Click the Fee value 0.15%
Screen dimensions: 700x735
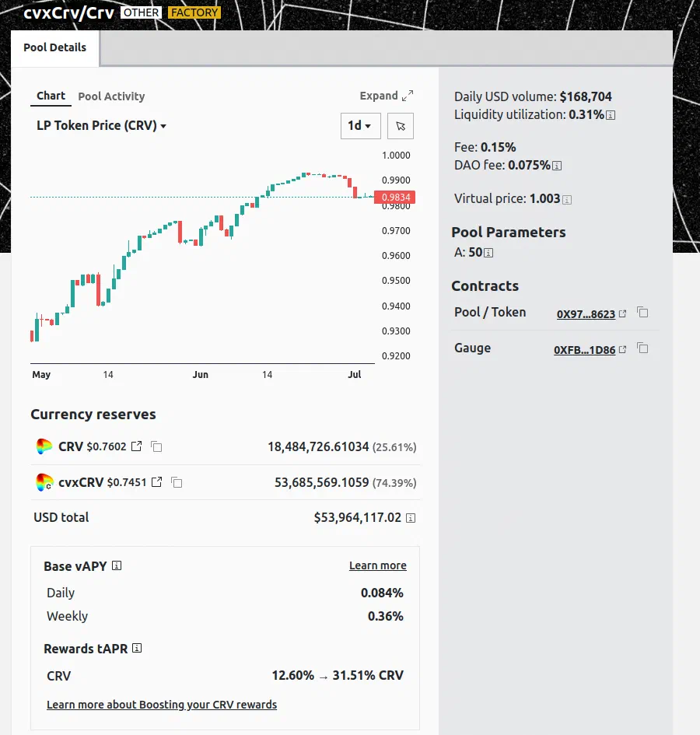pos(499,147)
